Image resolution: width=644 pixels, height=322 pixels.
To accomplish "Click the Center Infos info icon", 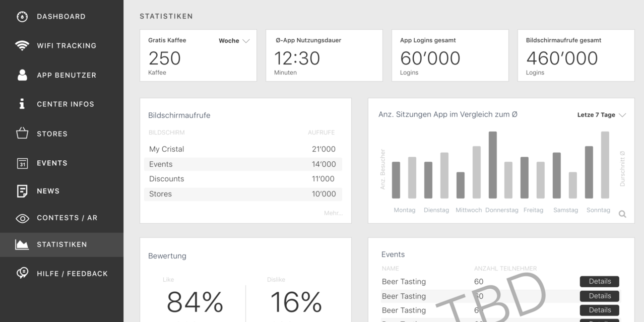I will (x=22, y=104).
